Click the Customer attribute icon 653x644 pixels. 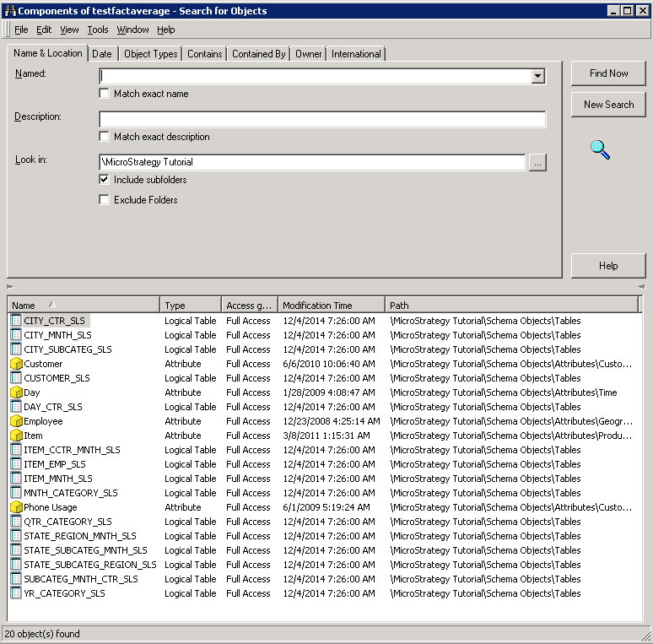(16, 363)
